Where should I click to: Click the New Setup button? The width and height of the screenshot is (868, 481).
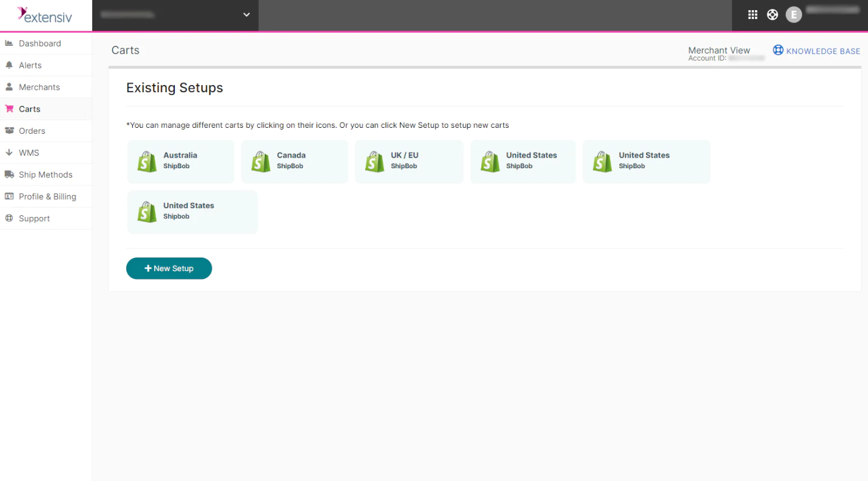tap(168, 268)
